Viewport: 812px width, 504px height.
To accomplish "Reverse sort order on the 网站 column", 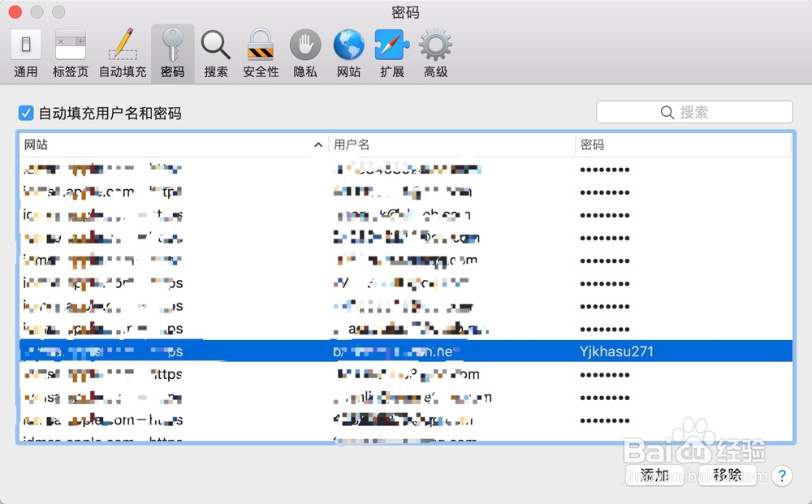I will 162,144.
